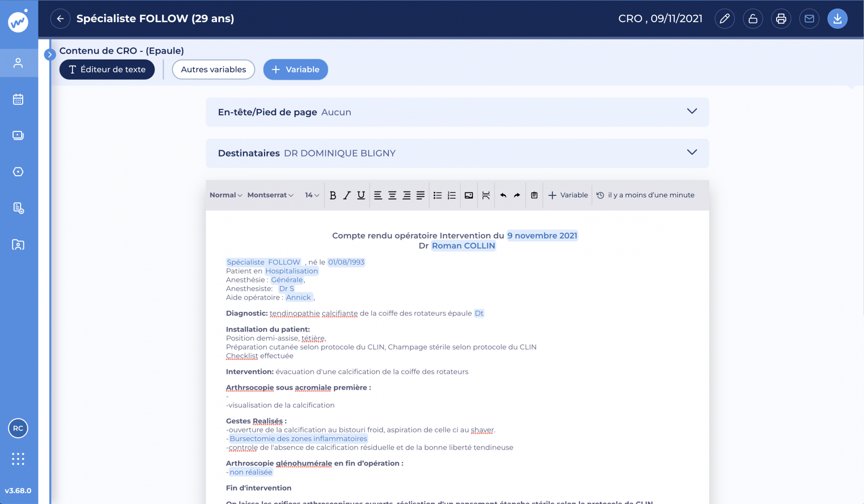Go back using the arrow button
This screenshot has height=504, width=864.
tap(60, 19)
